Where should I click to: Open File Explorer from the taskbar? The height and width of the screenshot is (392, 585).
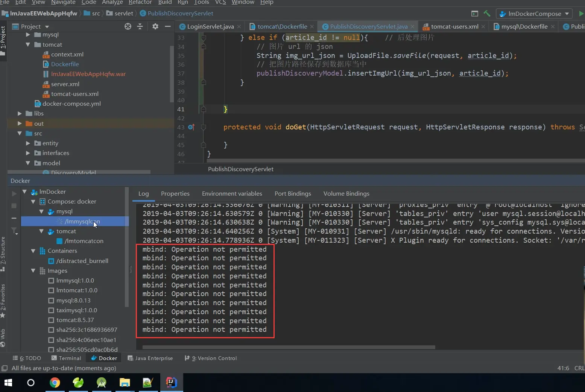pyautogui.click(x=125, y=383)
